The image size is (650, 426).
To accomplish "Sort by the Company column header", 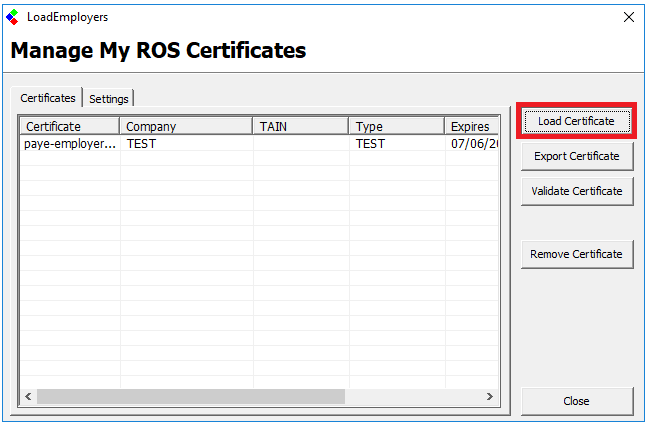I will [186, 126].
